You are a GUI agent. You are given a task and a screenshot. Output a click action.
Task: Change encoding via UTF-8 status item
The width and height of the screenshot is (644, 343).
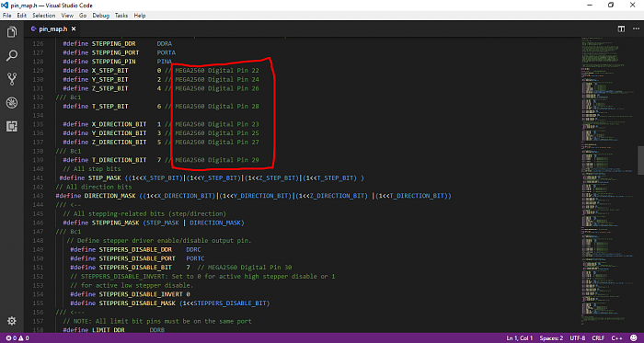click(x=578, y=338)
